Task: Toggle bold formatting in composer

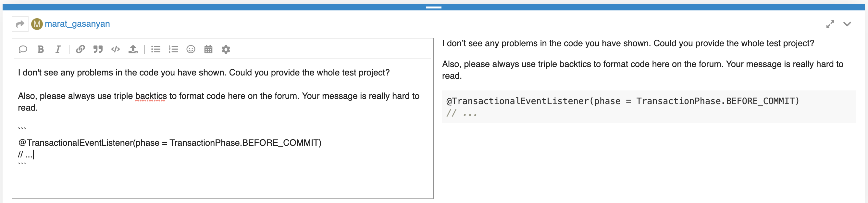Action: coord(41,49)
